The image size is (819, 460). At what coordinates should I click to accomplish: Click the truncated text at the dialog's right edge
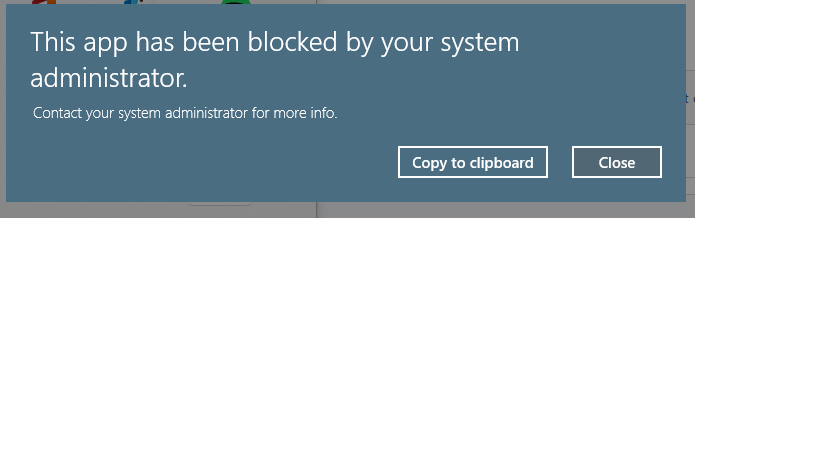coord(690,98)
